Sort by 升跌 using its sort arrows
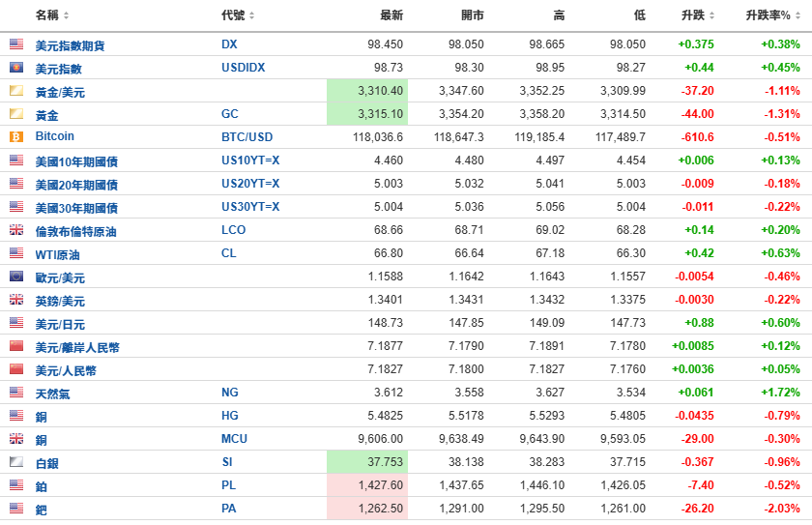This screenshot has height=525, width=812. (x=711, y=15)
